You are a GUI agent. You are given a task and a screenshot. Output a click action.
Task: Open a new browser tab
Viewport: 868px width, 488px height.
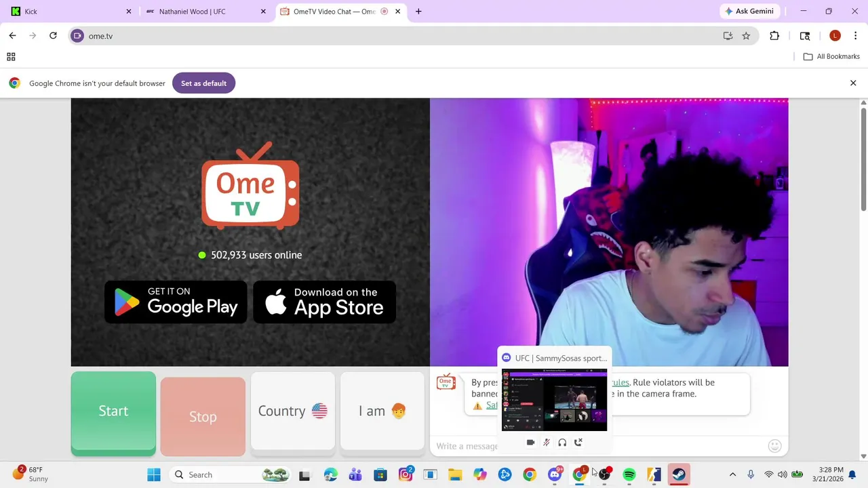click(418, 12)
